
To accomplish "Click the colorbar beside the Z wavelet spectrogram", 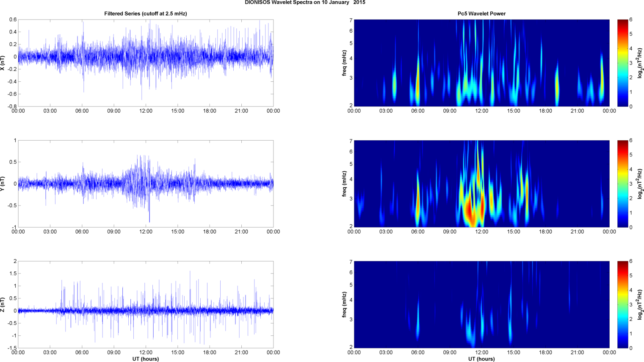I will (623, 304).
